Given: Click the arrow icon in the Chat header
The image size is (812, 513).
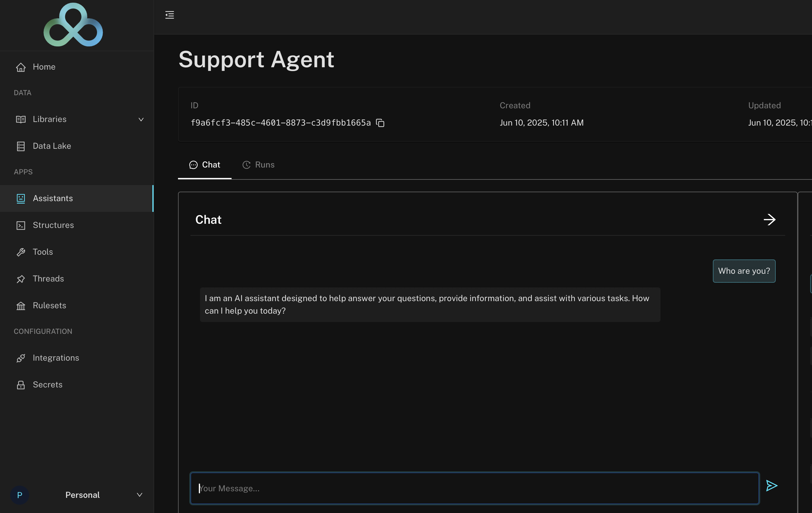Looking at the screenshot, I should (769, 220).
